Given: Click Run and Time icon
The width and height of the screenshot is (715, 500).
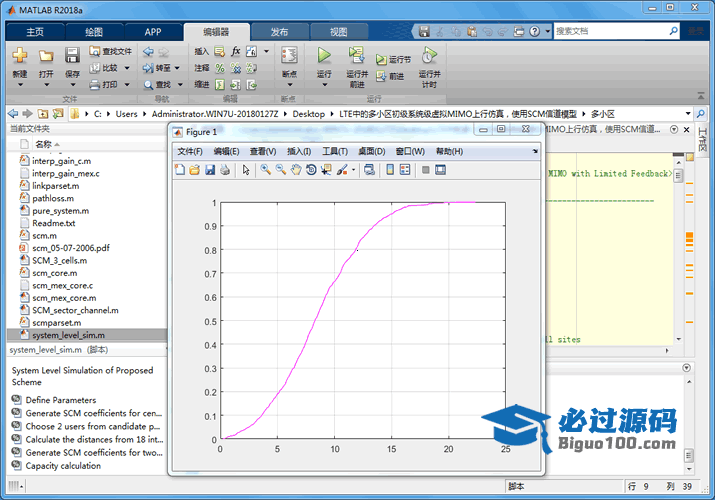Looking at the screenshot, I should coord(429,55).
